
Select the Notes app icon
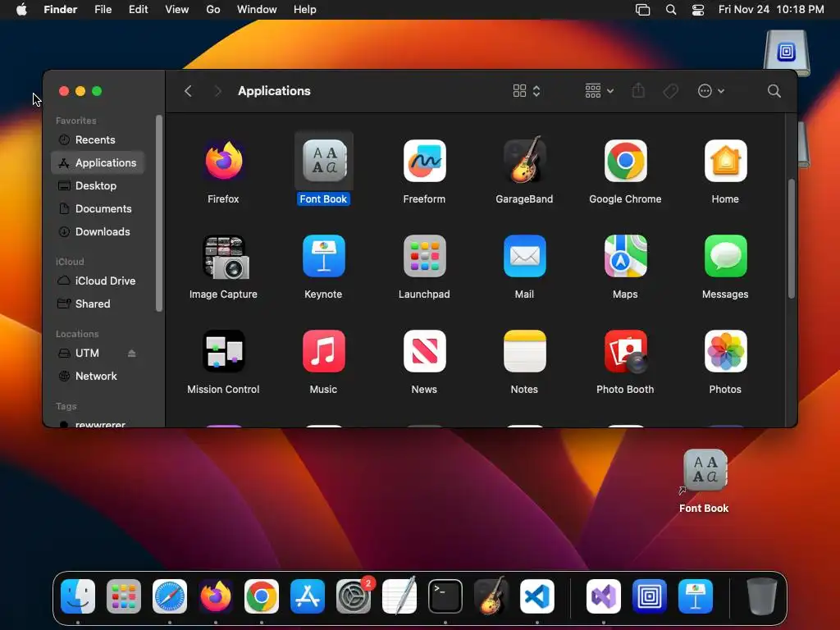524,351
